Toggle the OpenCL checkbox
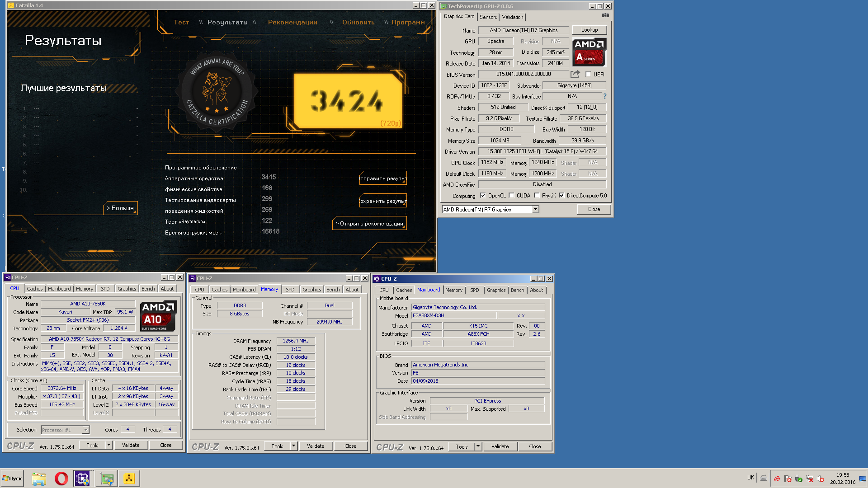 pyautogui.click(x=483, y=196)
